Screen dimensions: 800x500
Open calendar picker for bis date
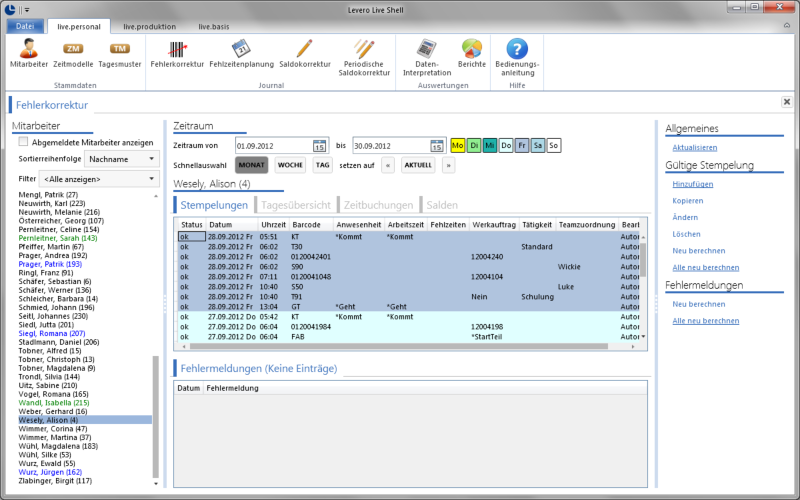coord(437,146)
